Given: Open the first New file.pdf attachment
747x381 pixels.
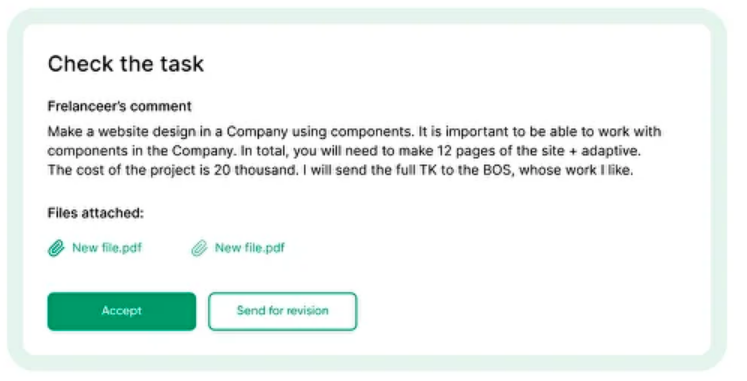Looking at the screenshot, I should [x=107, y=248].
